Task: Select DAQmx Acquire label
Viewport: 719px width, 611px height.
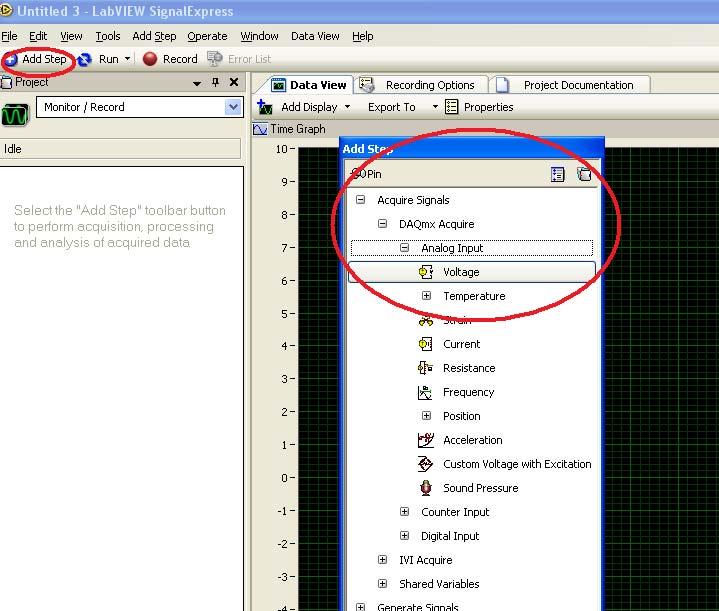Action: point(437,224)
